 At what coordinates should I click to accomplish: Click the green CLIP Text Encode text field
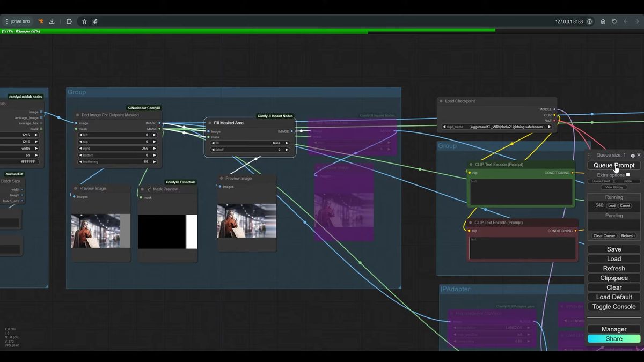[521, 191]
